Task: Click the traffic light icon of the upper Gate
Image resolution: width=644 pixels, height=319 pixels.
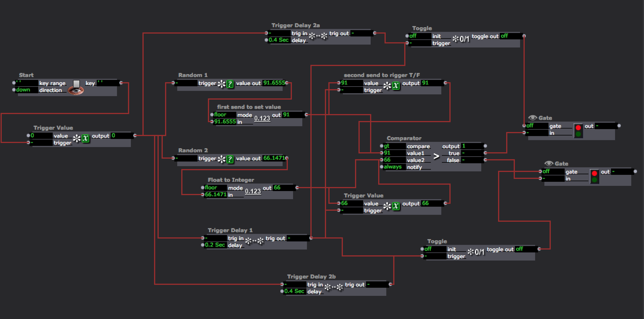Action: click(578, 131)
